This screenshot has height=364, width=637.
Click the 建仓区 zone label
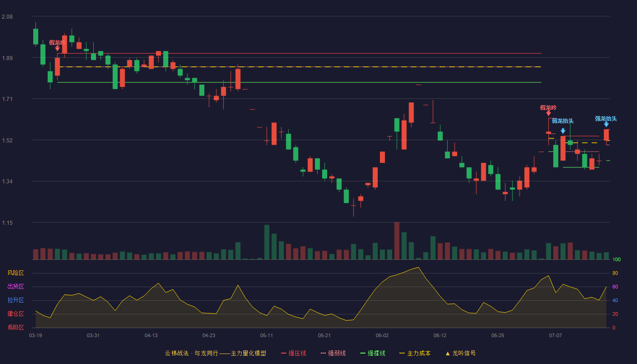click(x=15, y=314)
